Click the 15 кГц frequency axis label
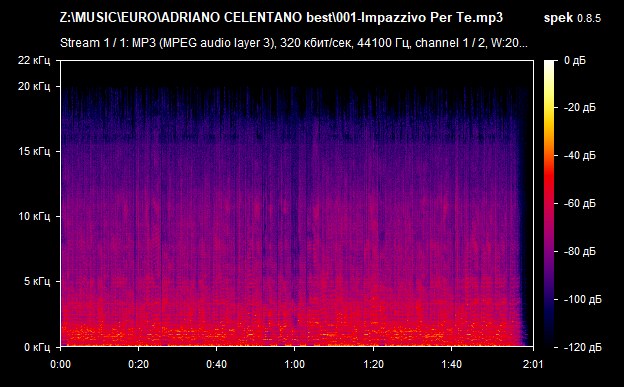The image size is (624, 387). pyautogui.click(x=34, y=151)
